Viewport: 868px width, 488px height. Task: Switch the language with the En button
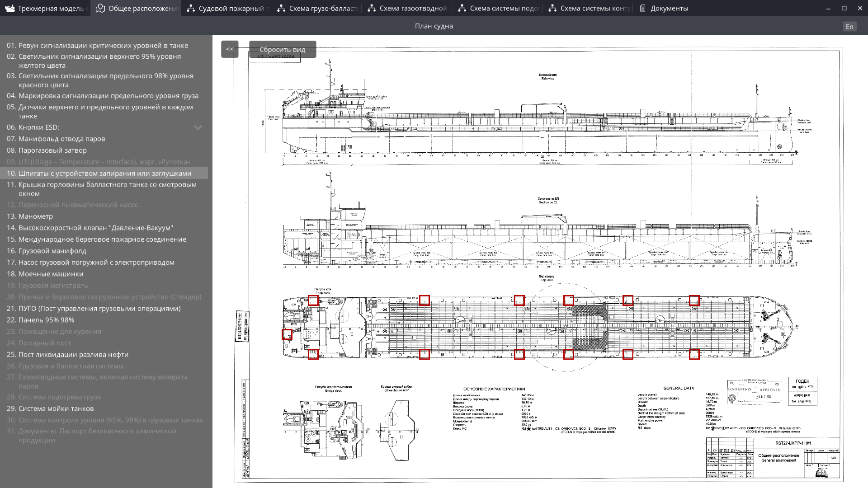click(849, 27)
